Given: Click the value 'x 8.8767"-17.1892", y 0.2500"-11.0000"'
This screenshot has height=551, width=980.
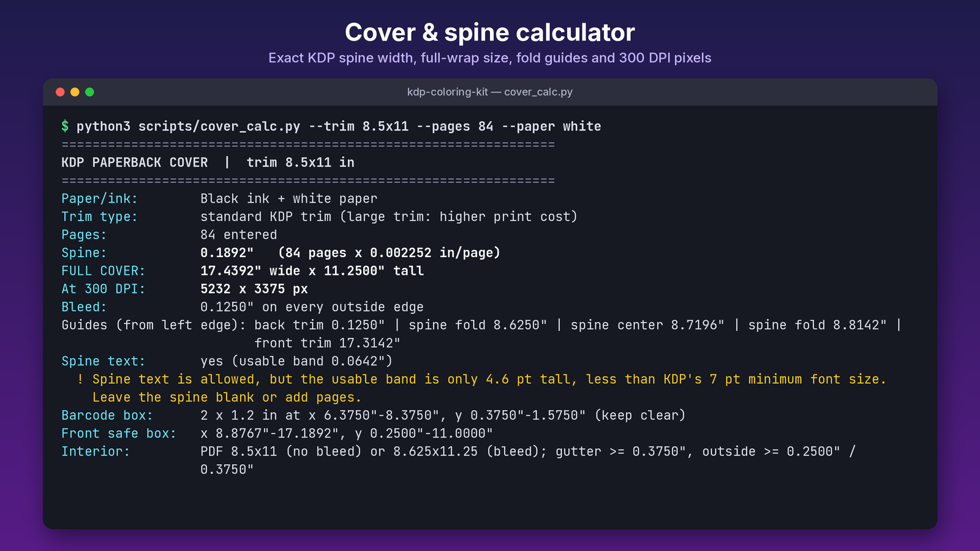Looking at the screenshot, I should point(347,433).
